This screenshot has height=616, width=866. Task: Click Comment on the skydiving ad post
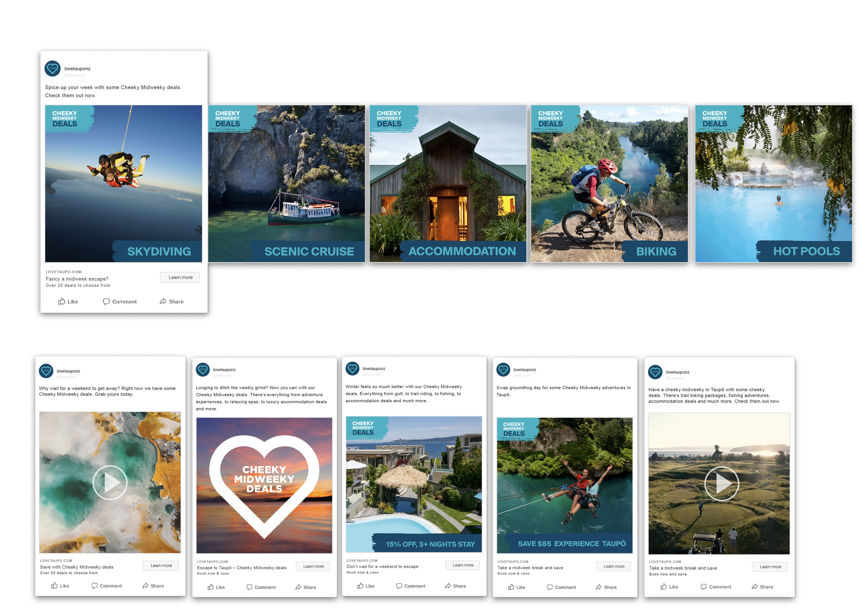tap(120, 302)
